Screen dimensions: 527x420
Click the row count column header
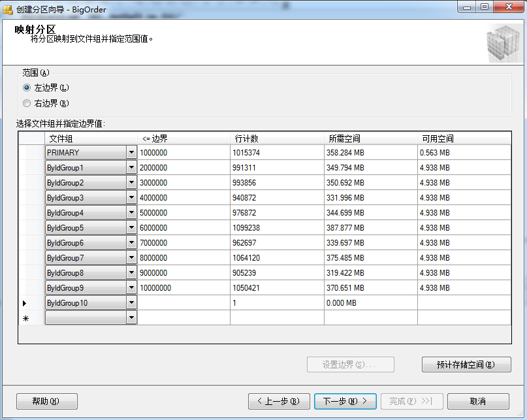[x=277, y=138]
